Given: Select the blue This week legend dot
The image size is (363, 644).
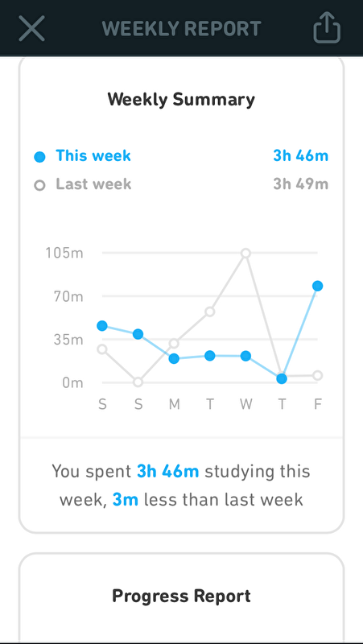Looking at the screenshot, I should pyautogui.click(x=39, y=157).
